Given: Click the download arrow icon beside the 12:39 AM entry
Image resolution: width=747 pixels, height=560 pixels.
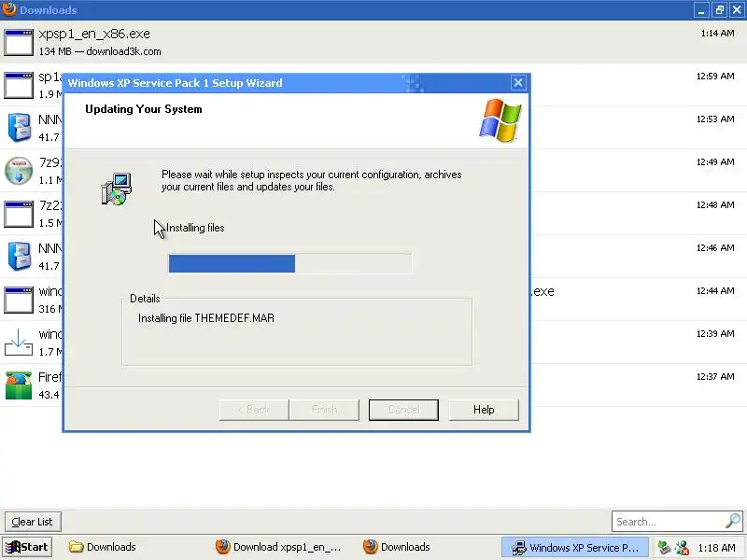Looking at the screenshot, I should tap(19, 343).
